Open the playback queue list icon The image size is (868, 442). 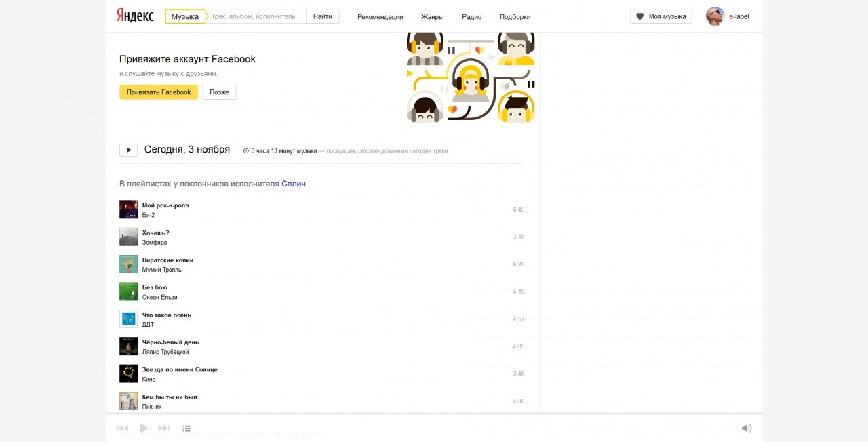point(186,428)
